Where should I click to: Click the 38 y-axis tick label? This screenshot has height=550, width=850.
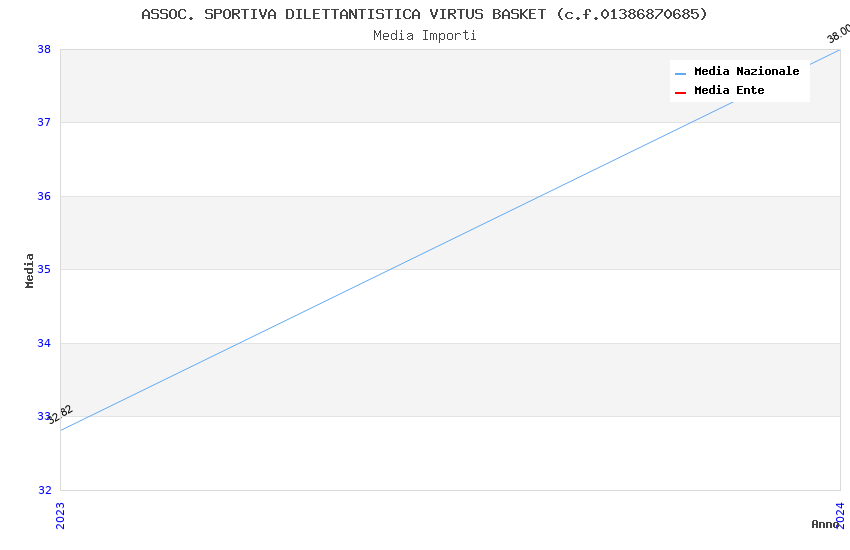[44, 49]
